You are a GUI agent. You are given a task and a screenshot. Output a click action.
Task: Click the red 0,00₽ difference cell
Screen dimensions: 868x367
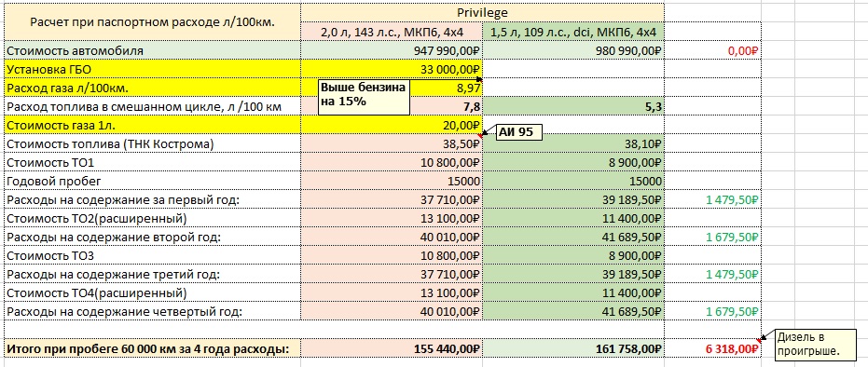point(713,51)
